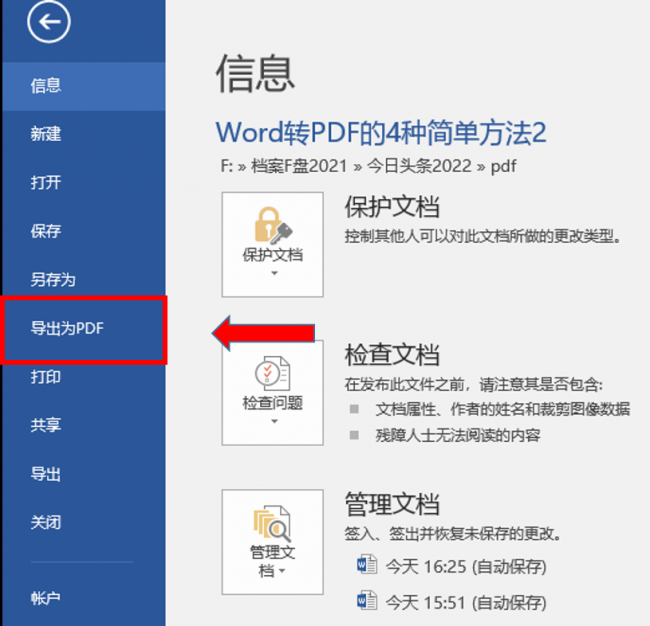Click the 文档属性、作者的姓名 bullet line
650x626 pixels.
[502, 410]
